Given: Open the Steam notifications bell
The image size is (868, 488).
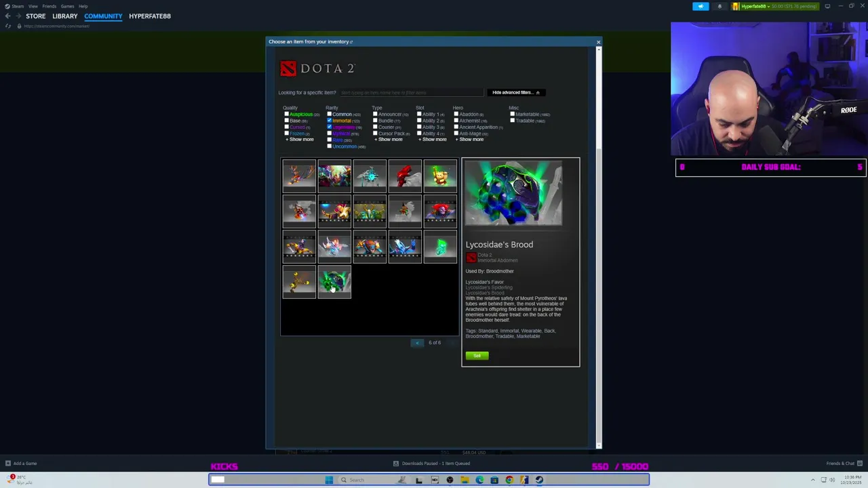Looking at the screenshot, I should (x=719, y=6).
